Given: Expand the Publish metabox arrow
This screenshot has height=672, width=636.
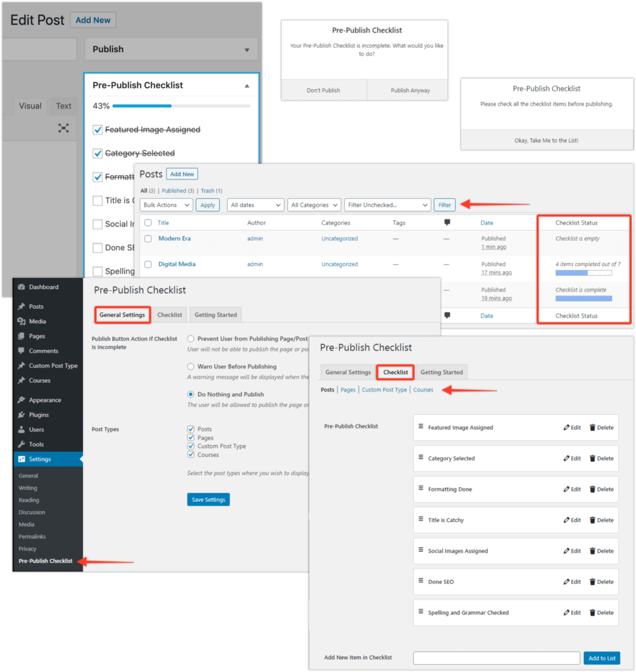Looking at the screenshot, I should tap(247, 50).
